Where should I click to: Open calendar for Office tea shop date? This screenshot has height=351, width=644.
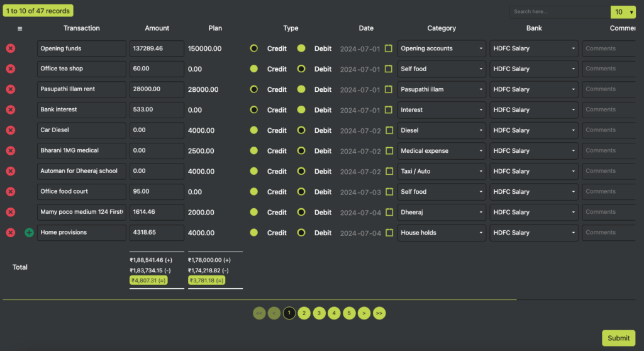tap(389, 69)
